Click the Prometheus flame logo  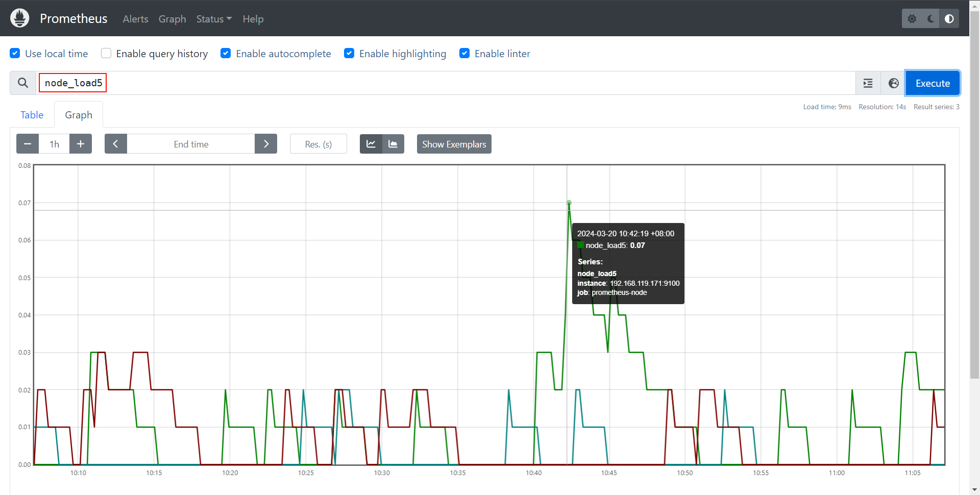coord(20,18)
